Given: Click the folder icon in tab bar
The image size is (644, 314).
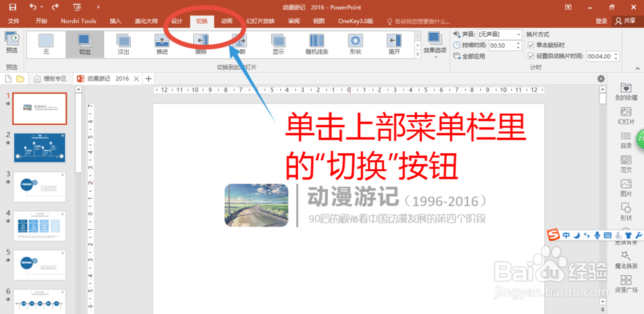Looking at the screenshot, I should point(20,78).
